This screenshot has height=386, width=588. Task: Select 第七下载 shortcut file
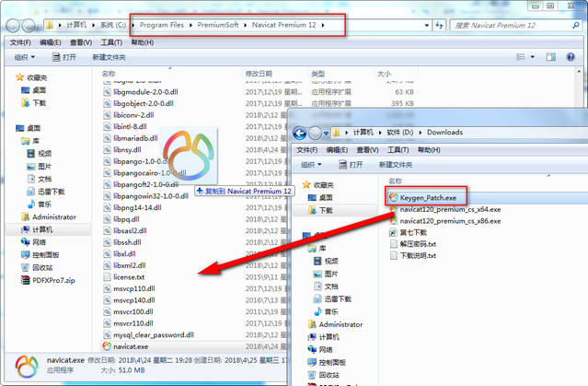tap(409, 232)
